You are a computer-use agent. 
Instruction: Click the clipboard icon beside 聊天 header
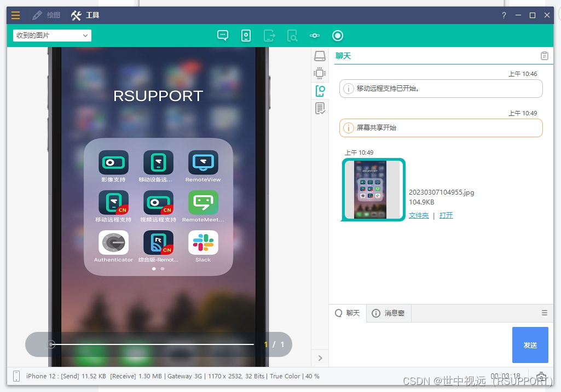[544, 56]
